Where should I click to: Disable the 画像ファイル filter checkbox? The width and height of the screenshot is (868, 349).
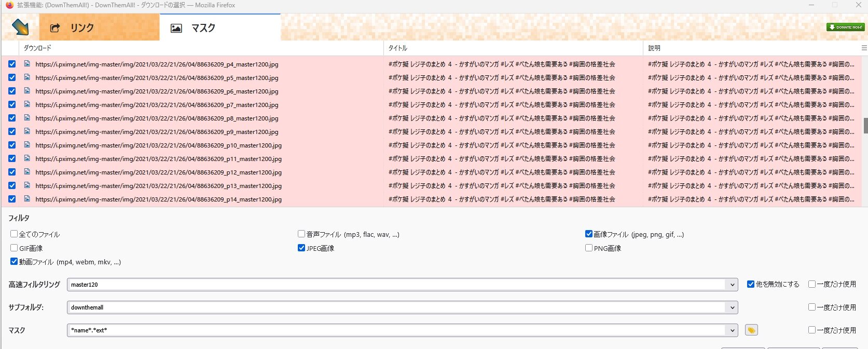tap(589, 234)
